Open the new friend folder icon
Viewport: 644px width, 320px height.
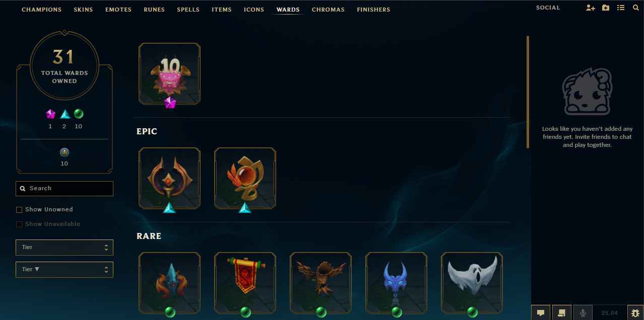(606, 8)
